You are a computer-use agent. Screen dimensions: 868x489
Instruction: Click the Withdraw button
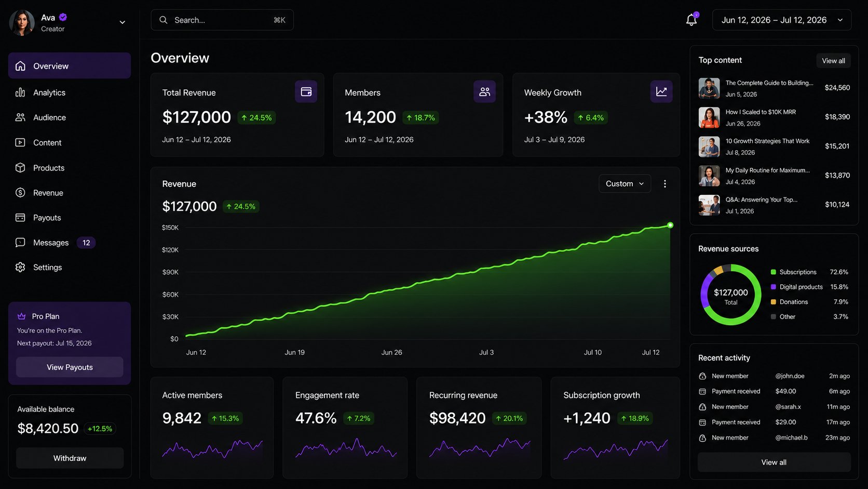(x=70, y=458)
